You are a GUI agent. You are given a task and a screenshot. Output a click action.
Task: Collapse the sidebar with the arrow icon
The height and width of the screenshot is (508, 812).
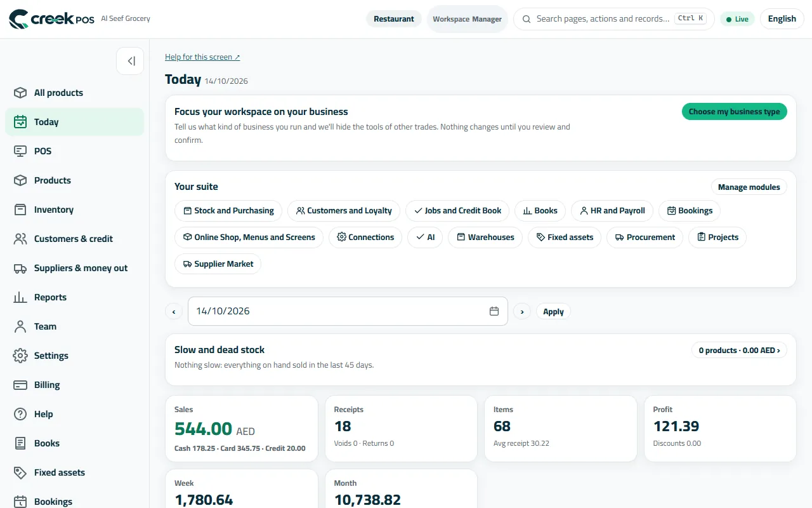click(130, 61)
